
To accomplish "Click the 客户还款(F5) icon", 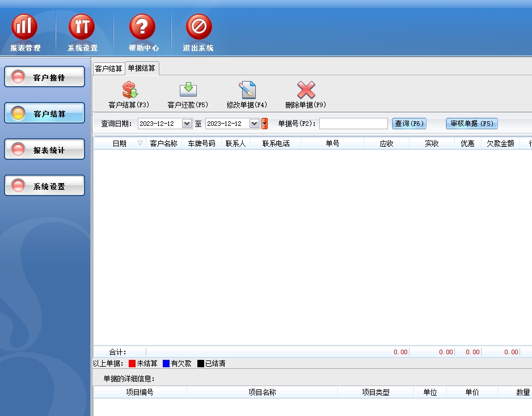I will pos(188,91).
